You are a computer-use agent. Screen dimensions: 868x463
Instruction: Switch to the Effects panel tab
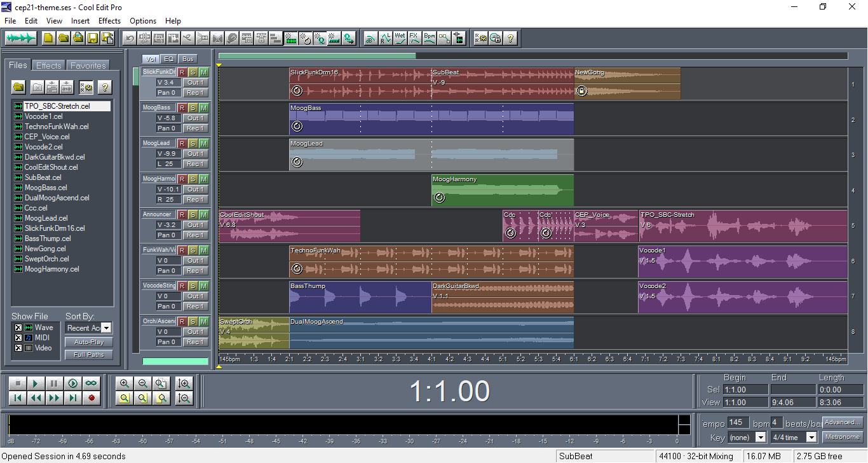[49, 66]
